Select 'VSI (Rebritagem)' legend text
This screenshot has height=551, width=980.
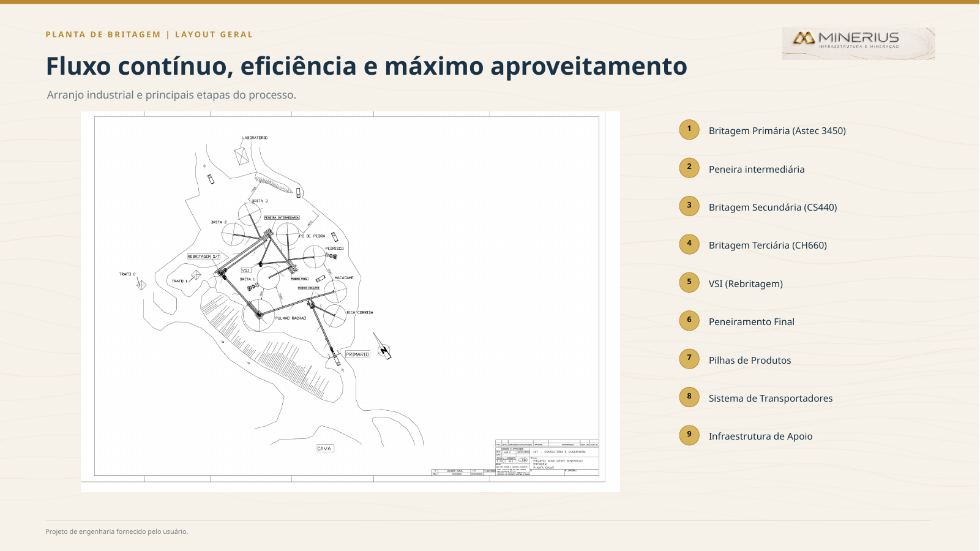(746, 283)
